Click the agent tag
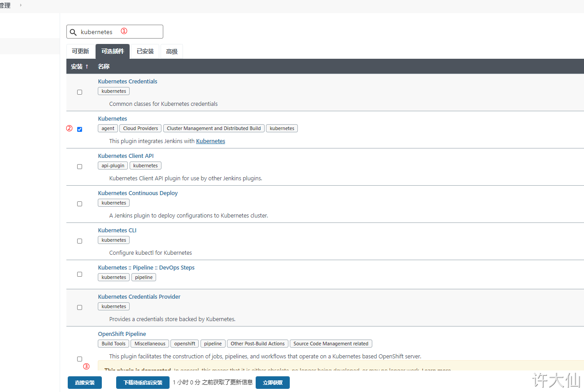This screenshot has height=392, width=584. coord(108,128)
